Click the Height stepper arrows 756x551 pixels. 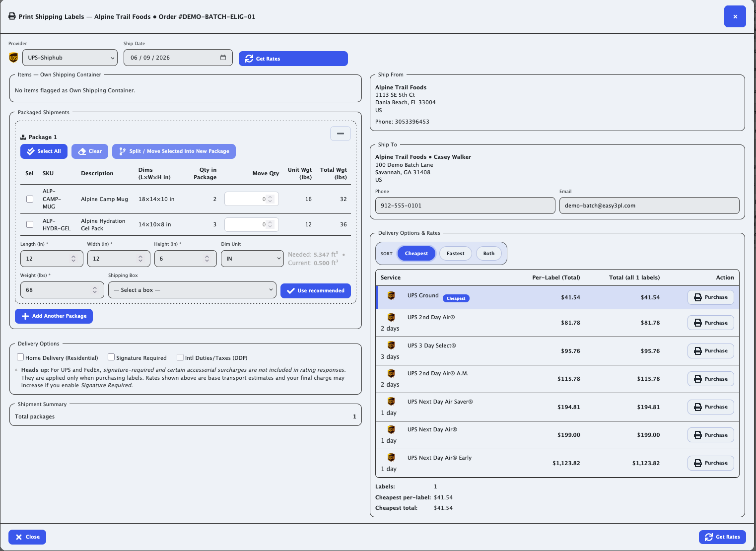(x=207, y=259)
